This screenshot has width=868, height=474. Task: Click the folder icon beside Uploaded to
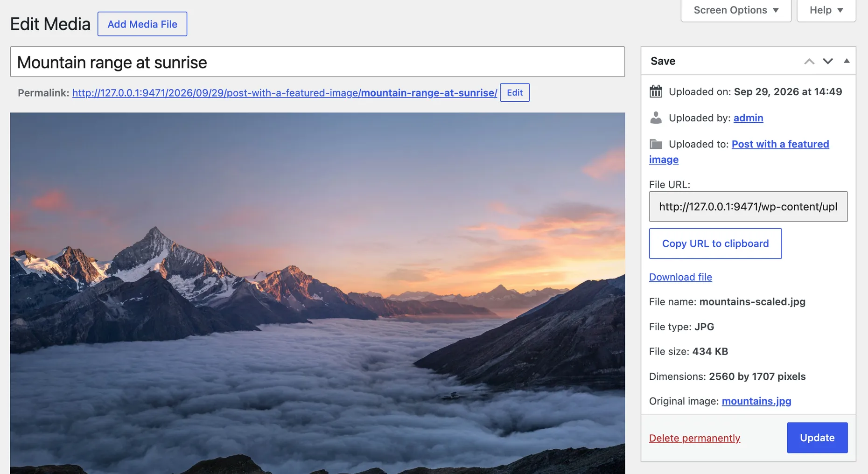pos(656,144)
